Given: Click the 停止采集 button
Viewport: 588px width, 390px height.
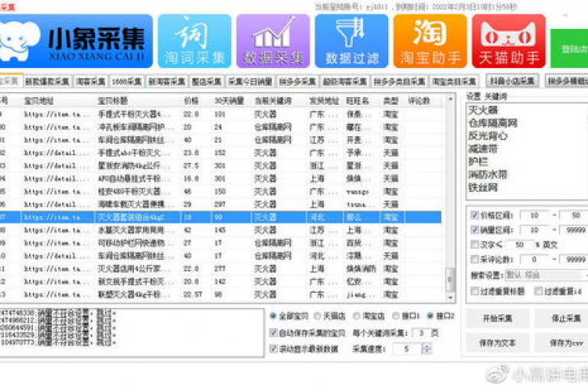Looking at the screenshot, I should click(x=566, y=318).
